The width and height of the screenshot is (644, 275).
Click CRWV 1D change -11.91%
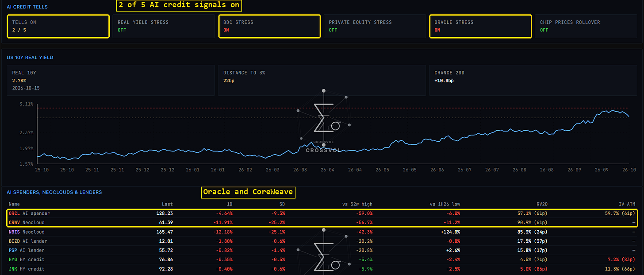(x=222, y=222)
